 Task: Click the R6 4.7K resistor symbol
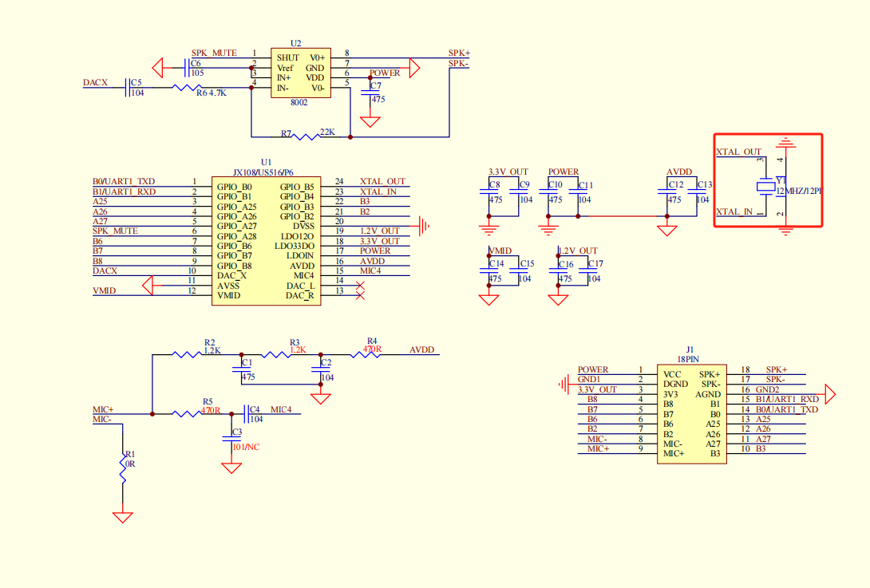[187, 88]
